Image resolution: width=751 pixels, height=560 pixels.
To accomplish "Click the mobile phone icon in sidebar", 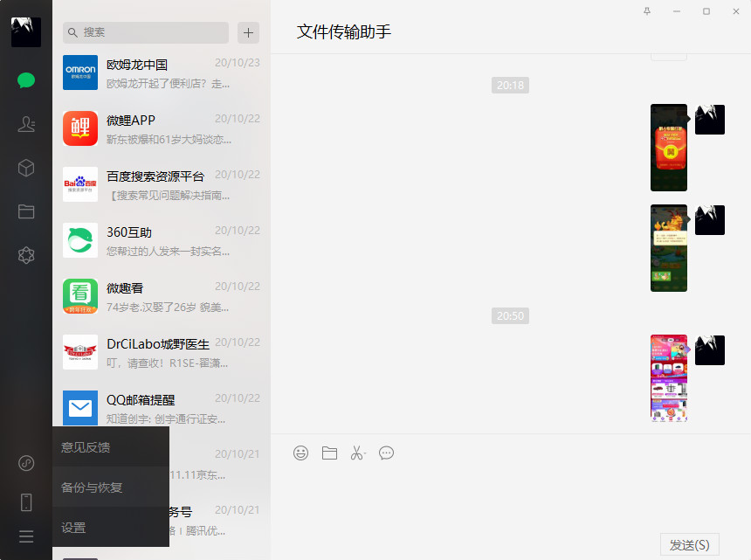I will [26, 502].
